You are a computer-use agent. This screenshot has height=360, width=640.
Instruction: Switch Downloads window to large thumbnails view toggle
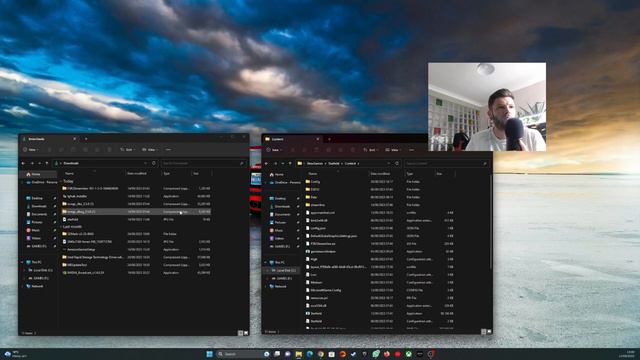click(246, 333)
